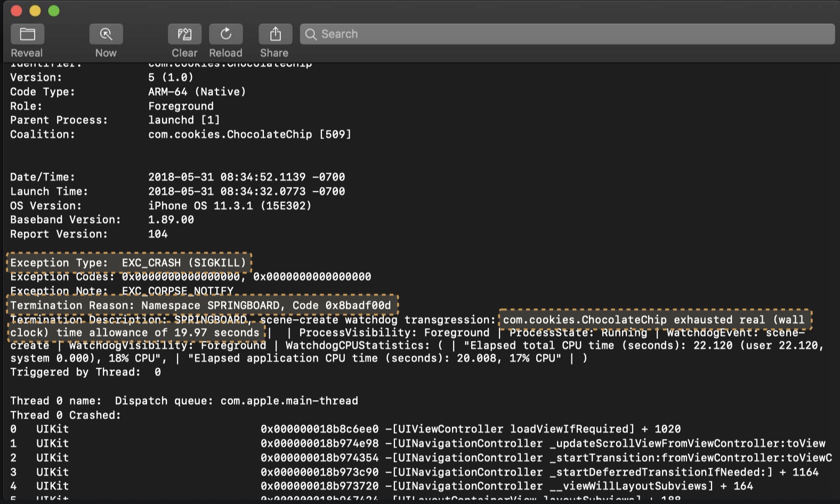This screenshot has width=840, height=504.
Task: Click inside the Search field
Action: 567,34
